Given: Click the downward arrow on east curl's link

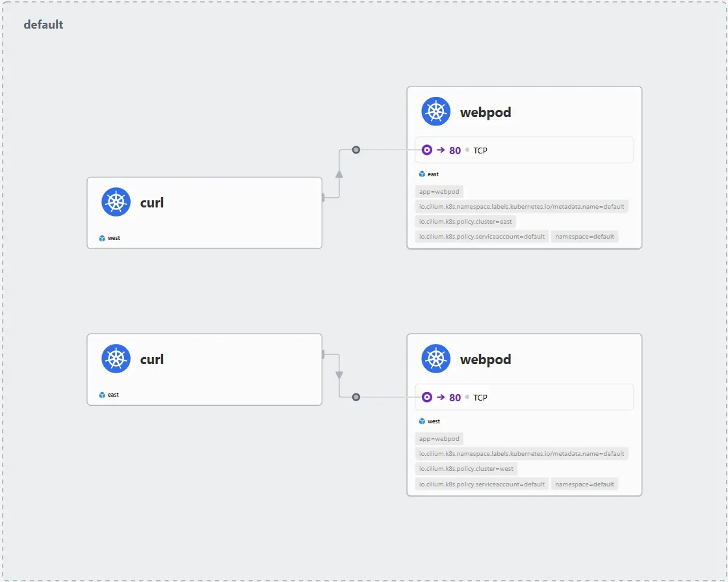Looking at the screenshot, I should pos(339,375).
